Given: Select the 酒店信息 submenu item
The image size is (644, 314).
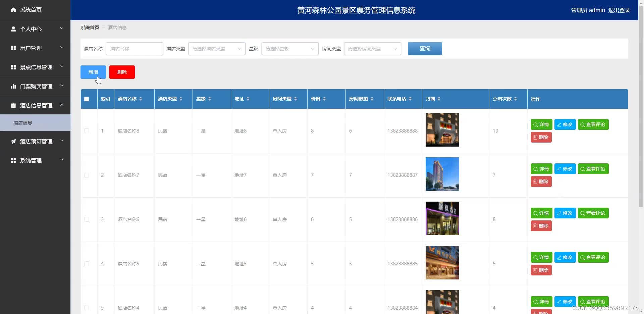Looking at the screenshot, I should pyautogui.click(x=35, y=123).
